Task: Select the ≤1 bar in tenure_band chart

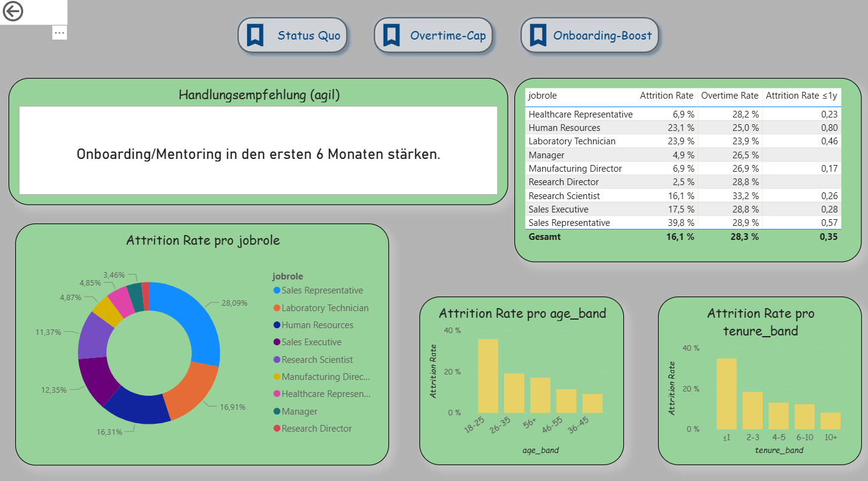Action: point(725,393)
